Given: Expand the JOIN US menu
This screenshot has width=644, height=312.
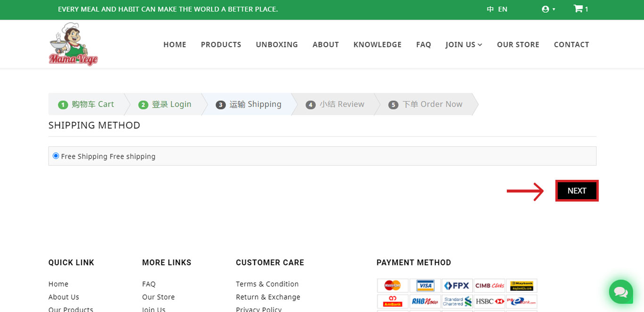Looking at the screenshot, I should click(463, 44).
